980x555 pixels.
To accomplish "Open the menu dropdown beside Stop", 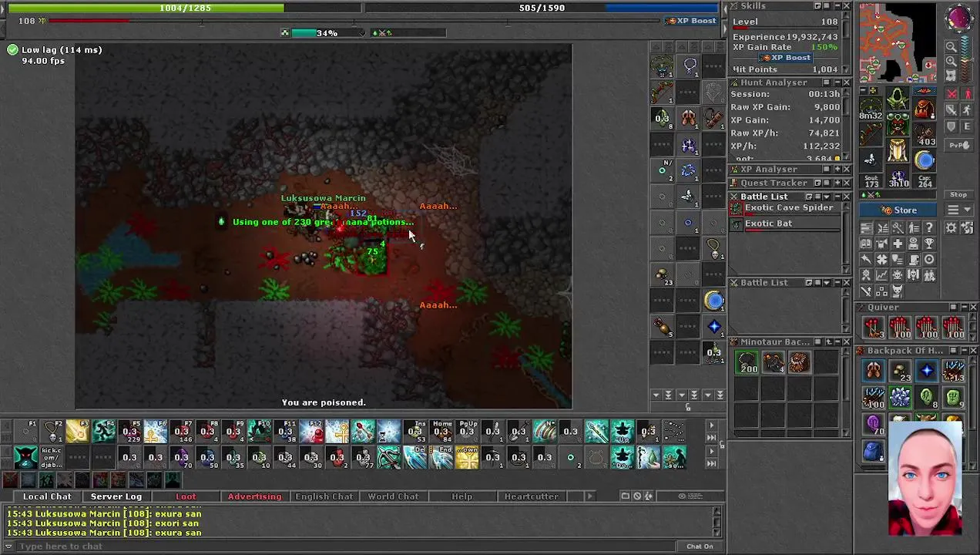I will 958,210.
